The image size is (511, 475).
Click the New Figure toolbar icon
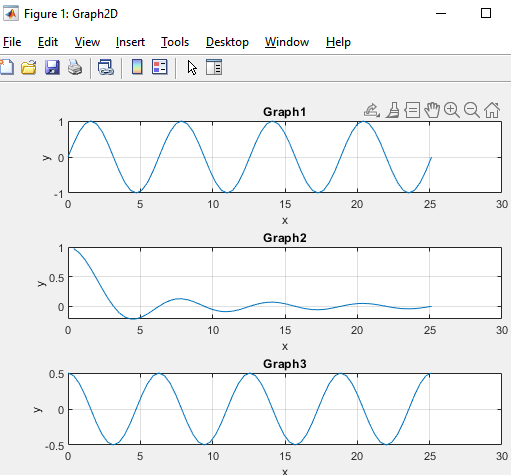[7, 67]
